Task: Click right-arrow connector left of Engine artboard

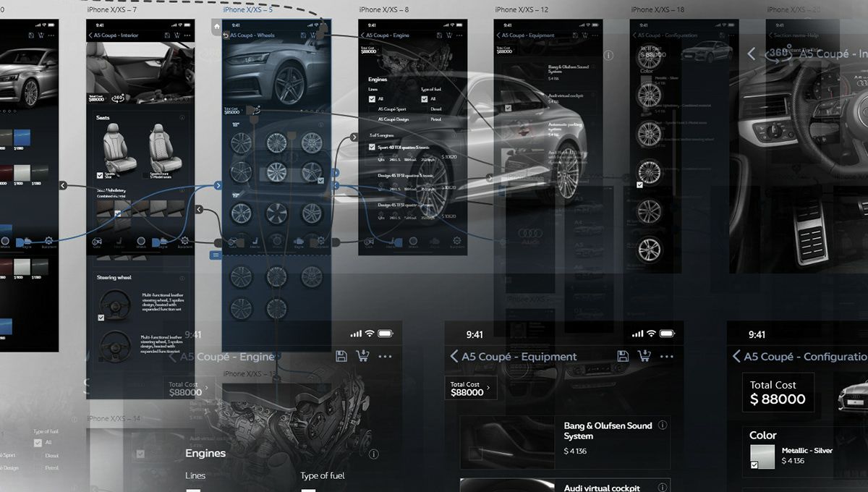Action: 354,137
